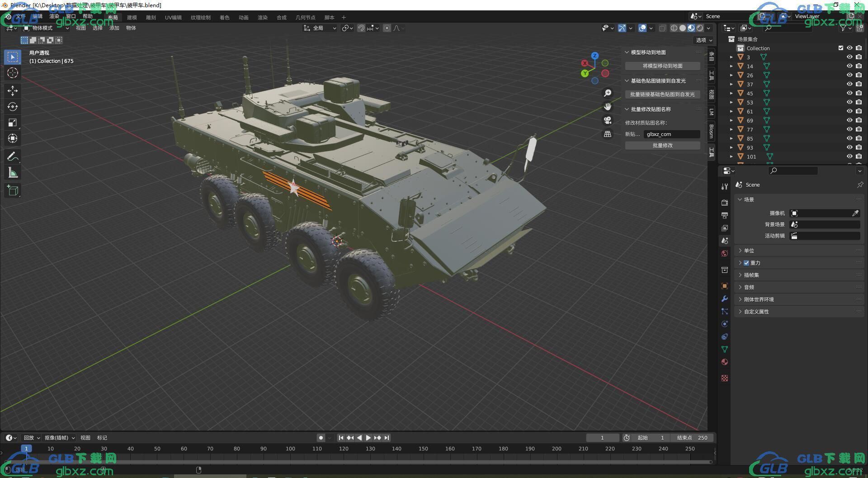Click the 将模型移动到地面 button

click(663, 66)
